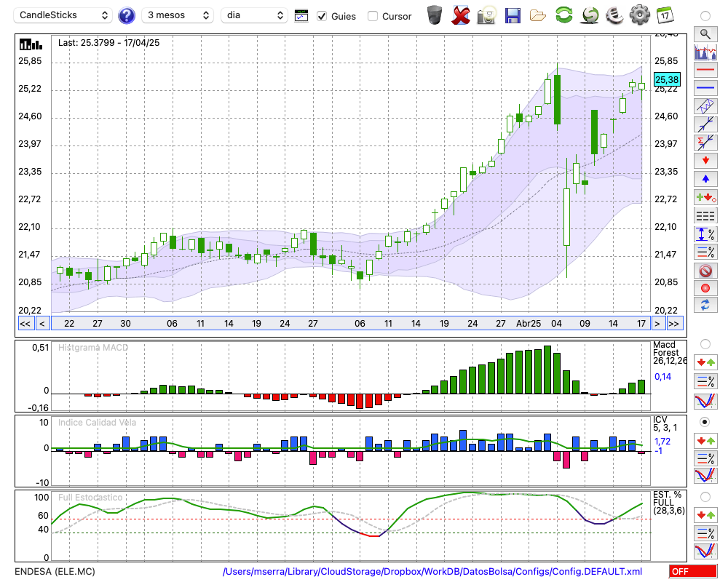Click the green plus red arrow tool

click(x=705, y=197)
